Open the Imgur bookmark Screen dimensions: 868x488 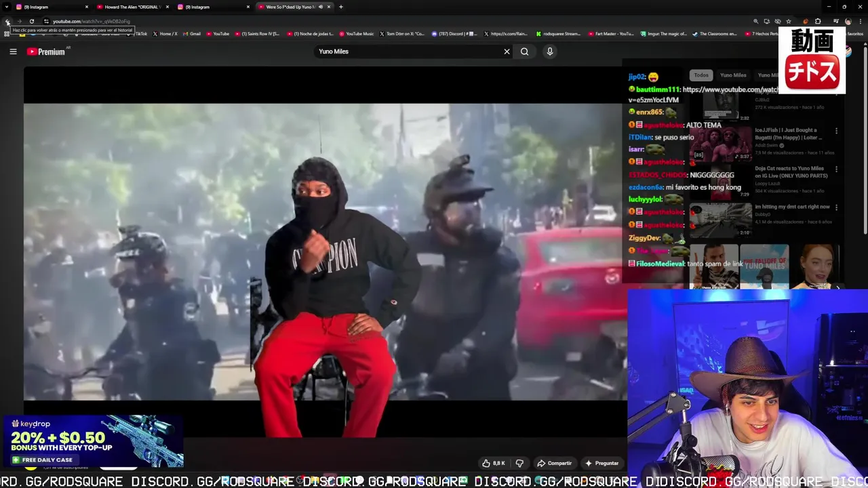coord(664,34)
